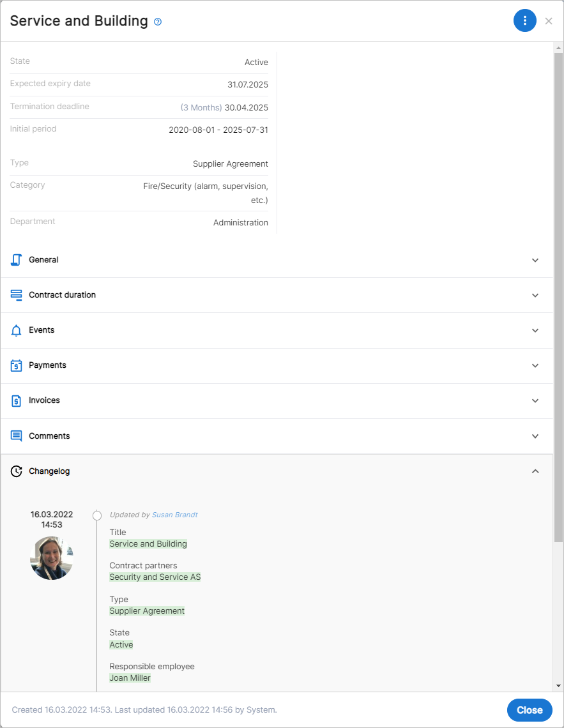Image resolution: width=564 pixels, height=728 pixels.
Task: Click the changelog timeline circle marker
Action: (97, 515)
